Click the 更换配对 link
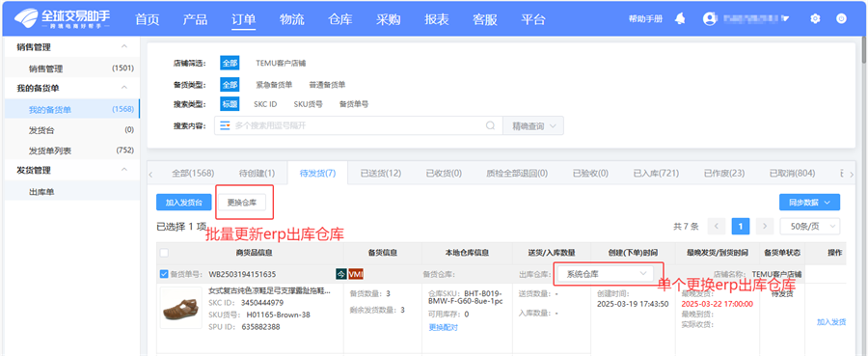Image resolution: width=868 pixels, height=356 pixels. (444, 327)
